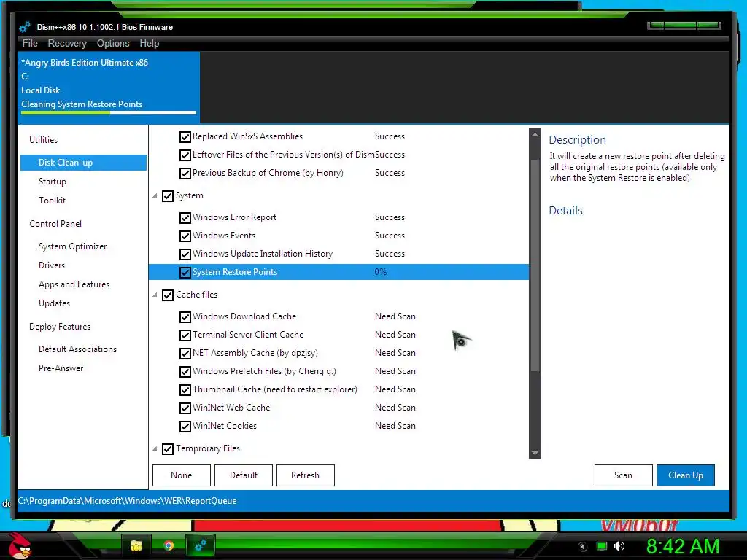Click the cleaning progress bar
The height and width of the screenshot is (560, 747).
click(109, 113)
